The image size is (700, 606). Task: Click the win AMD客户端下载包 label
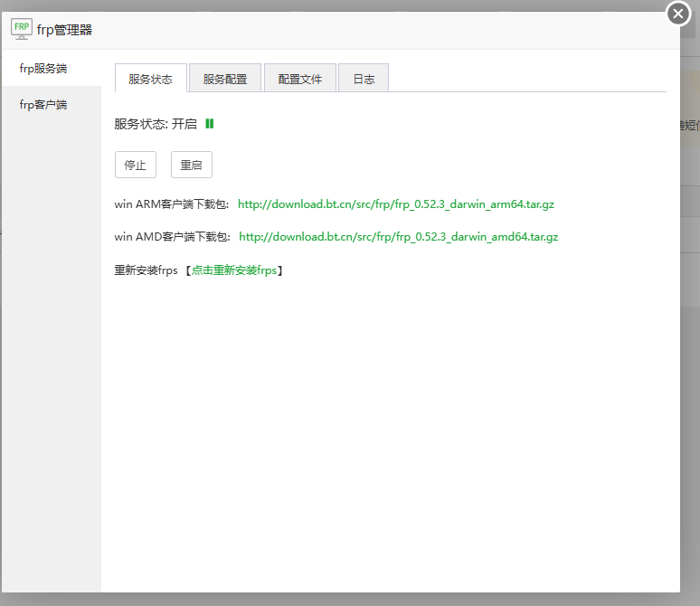pos(173,237)
